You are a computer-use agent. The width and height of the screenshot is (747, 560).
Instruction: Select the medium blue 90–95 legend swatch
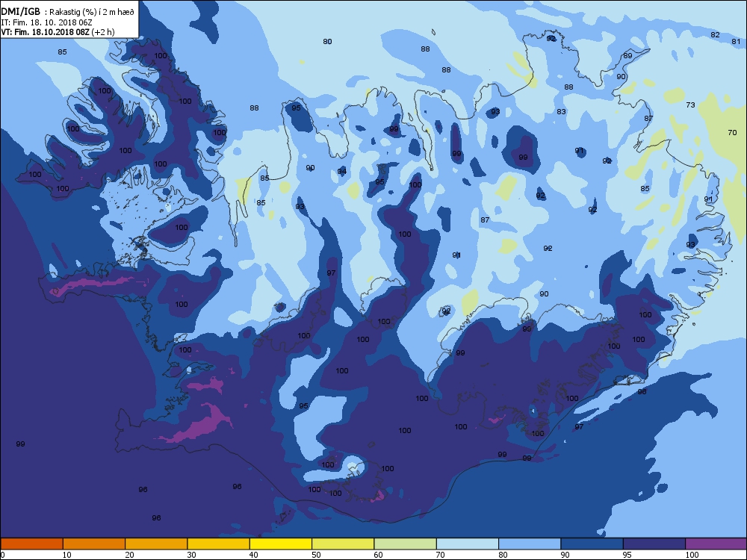point(592,544)
